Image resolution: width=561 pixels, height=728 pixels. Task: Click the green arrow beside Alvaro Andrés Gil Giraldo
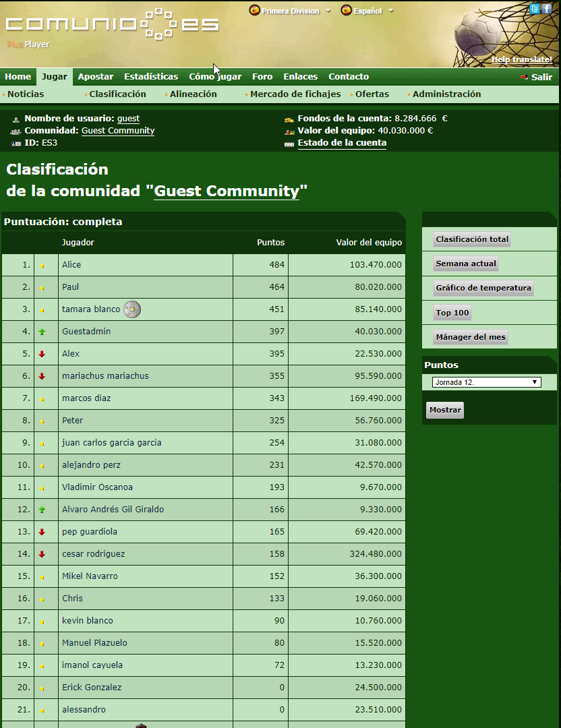pos(42,510)
